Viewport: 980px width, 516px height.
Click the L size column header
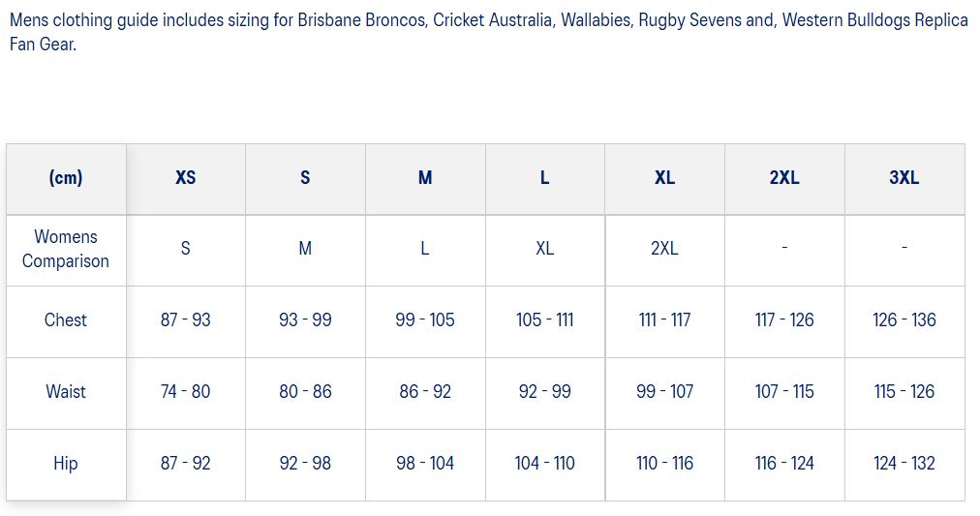click(544, 178)
